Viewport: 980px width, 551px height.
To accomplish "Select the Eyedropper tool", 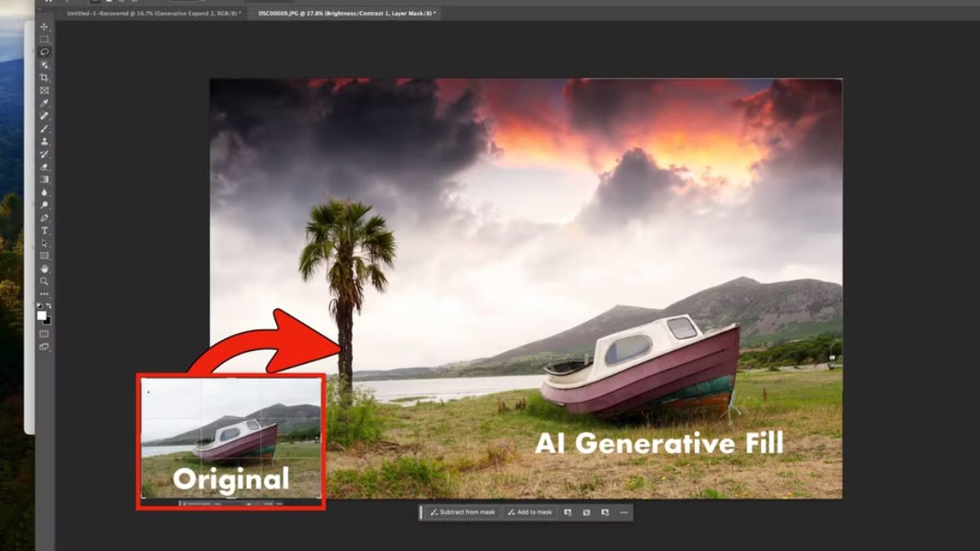I will [x=44, y=103].
